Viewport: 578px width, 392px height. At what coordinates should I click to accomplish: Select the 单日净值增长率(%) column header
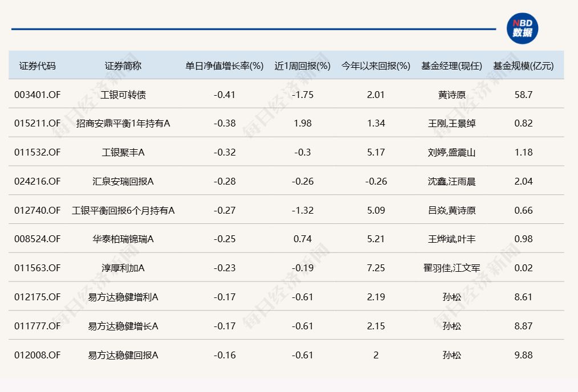225,66
